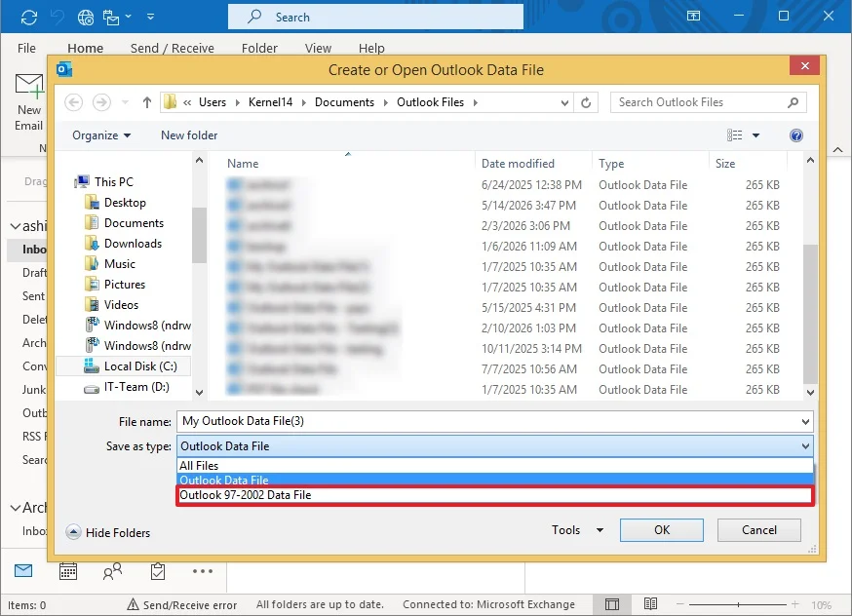
Task: Open the Home ribbon tab
Action: point(86,48)
